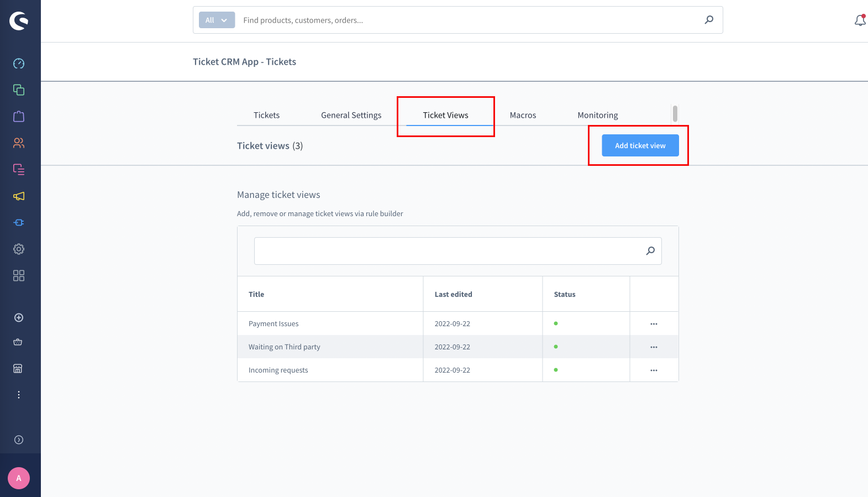This screenshot has height=497, width=868.
Task: Select the Ticket Views tab
Action: tap(446, 115)
